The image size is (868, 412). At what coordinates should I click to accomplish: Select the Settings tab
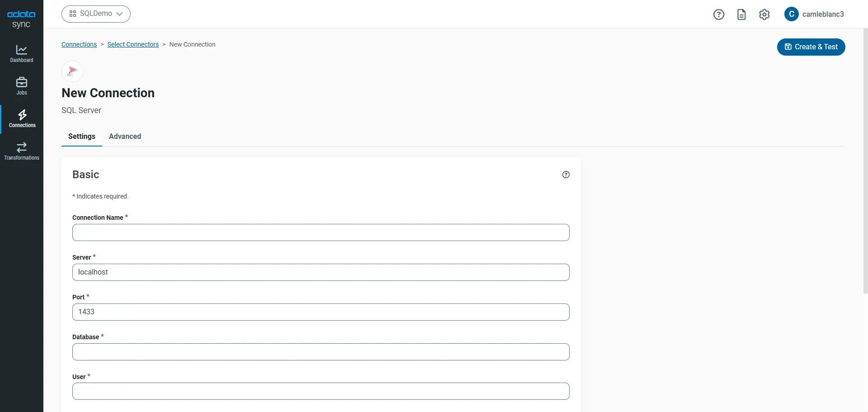(x=82, y=137)
